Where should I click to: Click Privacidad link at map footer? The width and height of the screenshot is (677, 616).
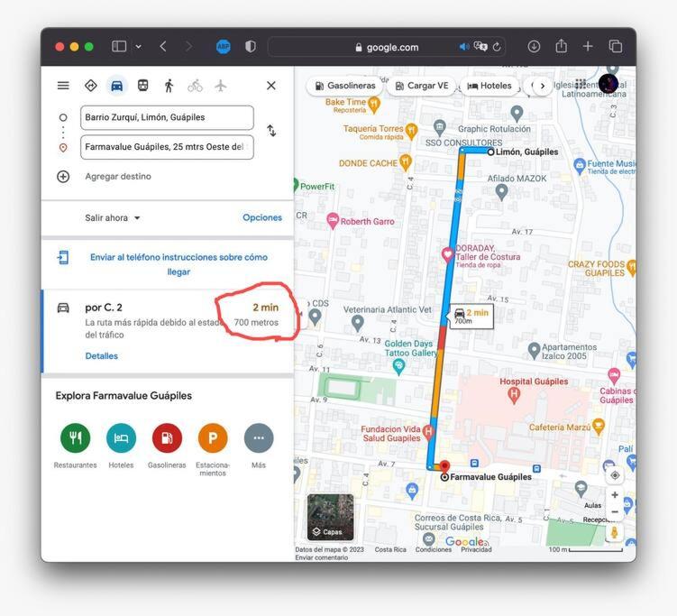click(476, 549)
